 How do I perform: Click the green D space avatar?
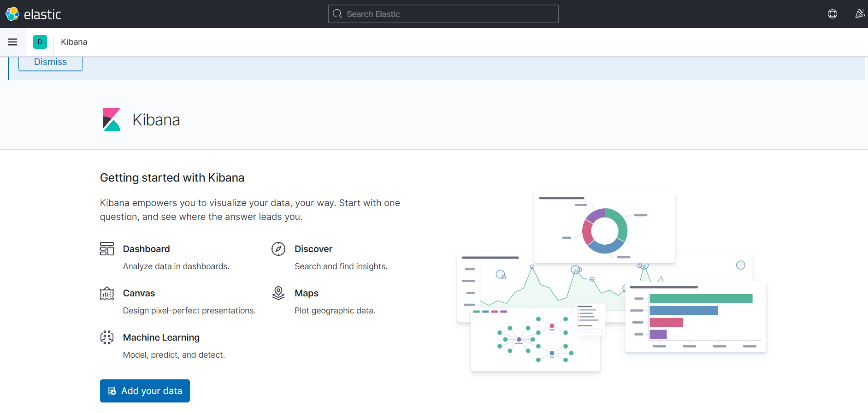click(40, 42)
